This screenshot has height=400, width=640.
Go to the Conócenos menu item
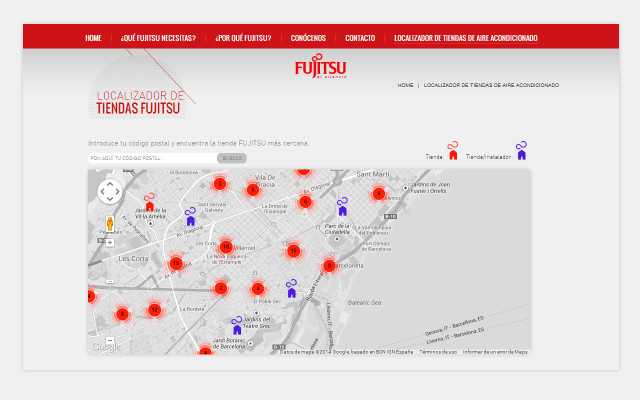(x=308, y=38)
